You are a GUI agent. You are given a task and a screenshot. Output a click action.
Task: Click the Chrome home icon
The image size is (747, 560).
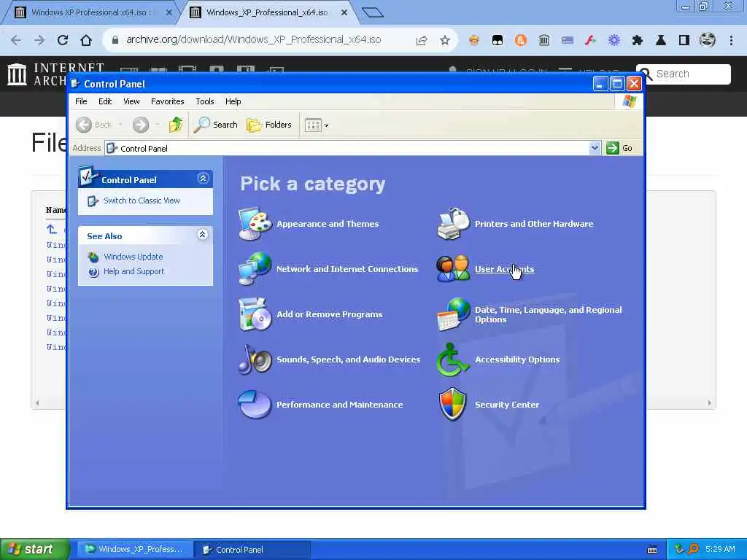pyautogui.click(x=86, y=40)
